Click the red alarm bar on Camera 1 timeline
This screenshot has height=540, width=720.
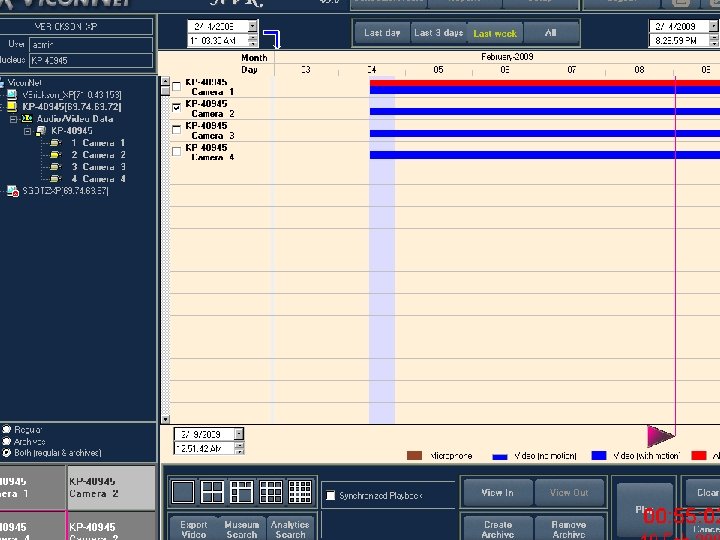point(545,83)
